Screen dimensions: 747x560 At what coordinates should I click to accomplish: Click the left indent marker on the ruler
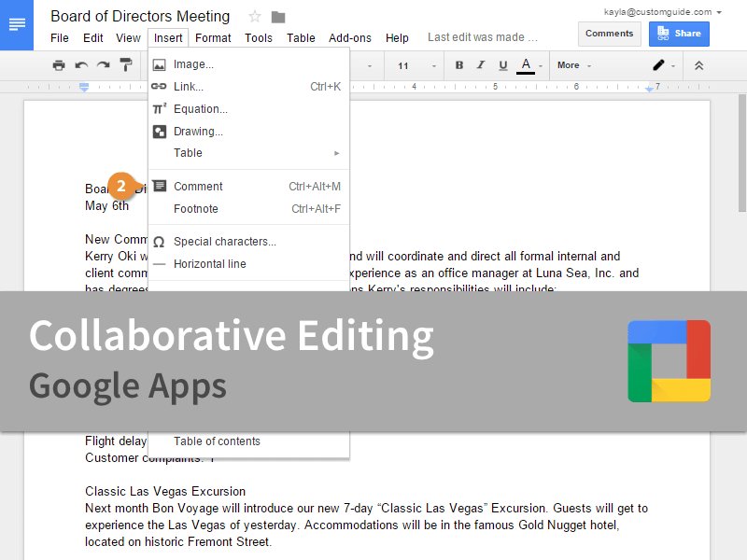tap(84, 87)
